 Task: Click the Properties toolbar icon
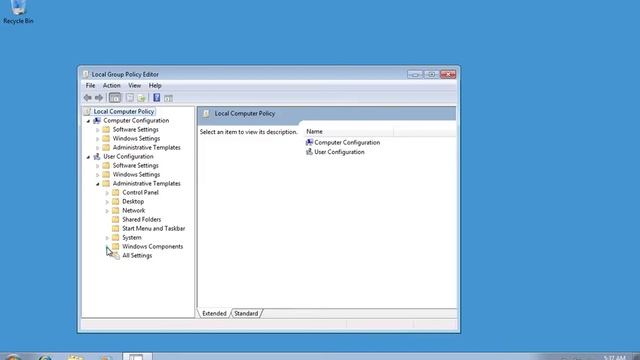130,98
